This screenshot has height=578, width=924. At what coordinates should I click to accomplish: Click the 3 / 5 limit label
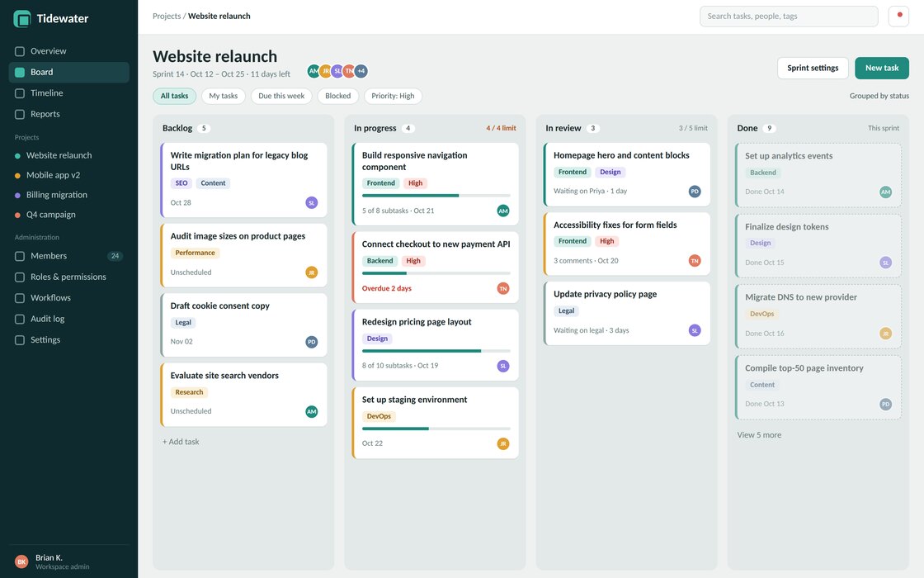click(693, 129)
